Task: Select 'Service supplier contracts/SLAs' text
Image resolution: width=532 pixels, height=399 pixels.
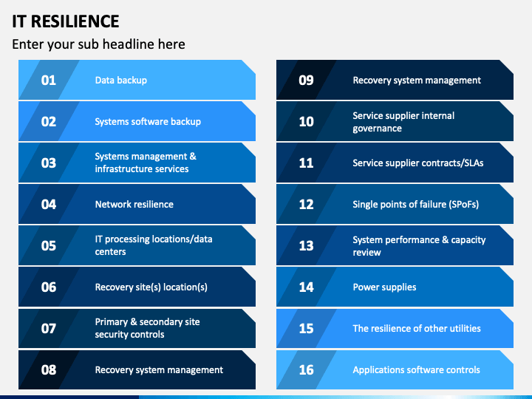Action: (418, 163)
